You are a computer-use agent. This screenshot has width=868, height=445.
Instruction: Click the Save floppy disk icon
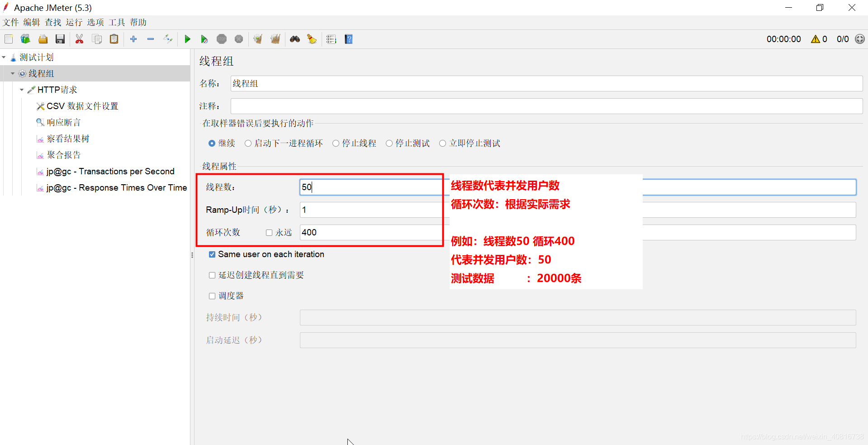point(60,39)
